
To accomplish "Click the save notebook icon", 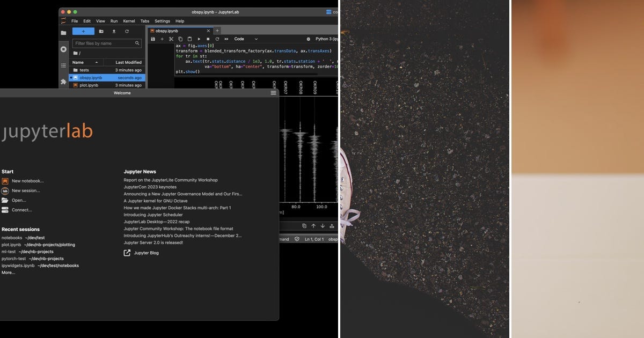I will click(x=153, y=39).
